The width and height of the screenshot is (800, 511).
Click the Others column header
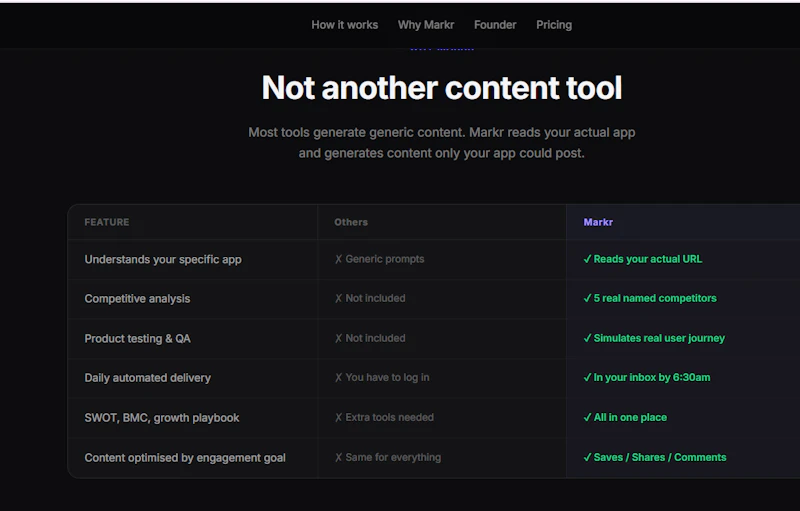point(351,222)
